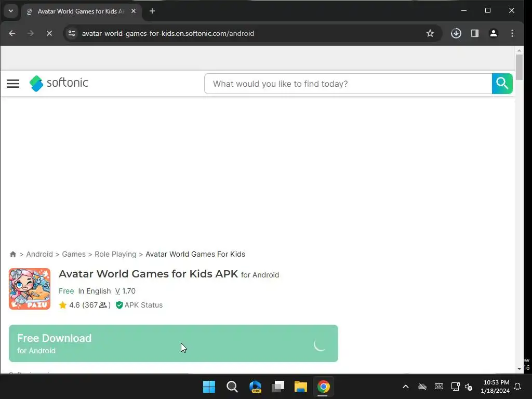Open the Windows Start menu
The image size is (532, 399).
tap(209, 387)
